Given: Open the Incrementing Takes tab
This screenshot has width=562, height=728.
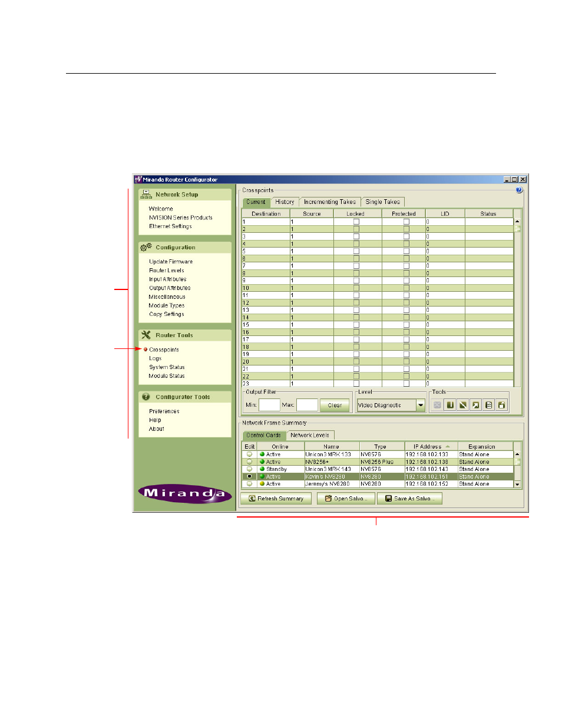Looking at the screenshot, I should click(330, 202).
